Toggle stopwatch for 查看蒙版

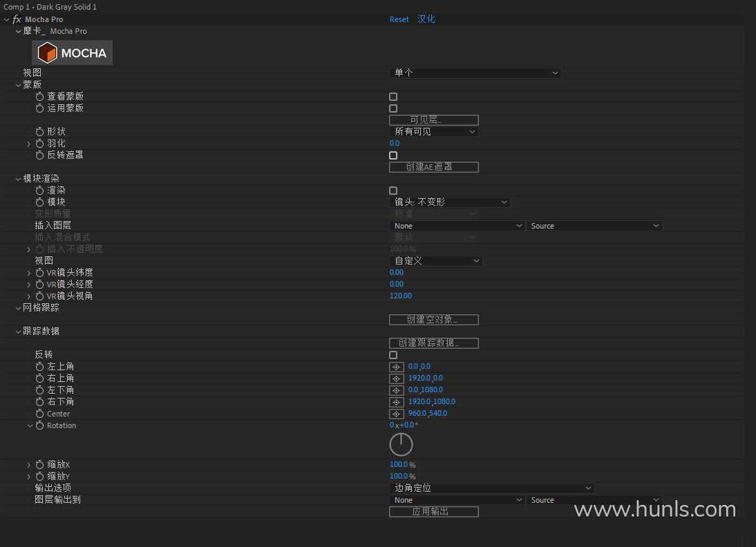(39, 97)
